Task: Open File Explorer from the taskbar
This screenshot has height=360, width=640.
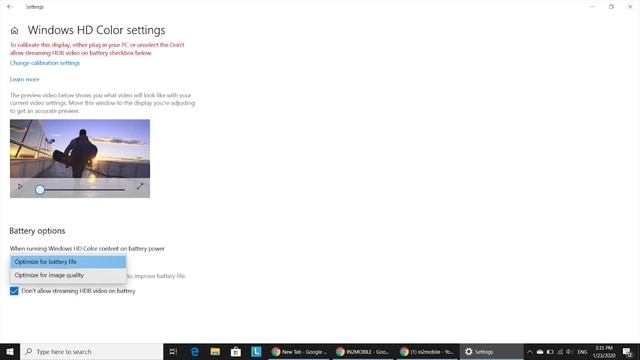Action: click(x=215, y=351)
